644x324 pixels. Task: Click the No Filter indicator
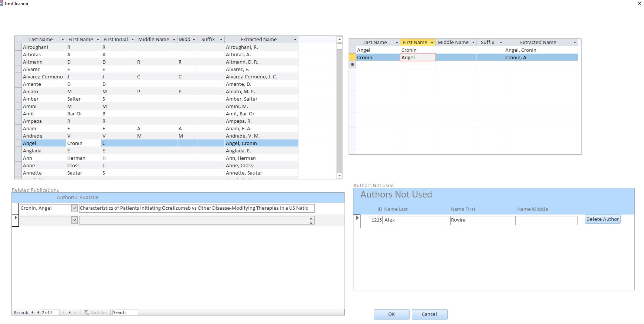point(96,313)
